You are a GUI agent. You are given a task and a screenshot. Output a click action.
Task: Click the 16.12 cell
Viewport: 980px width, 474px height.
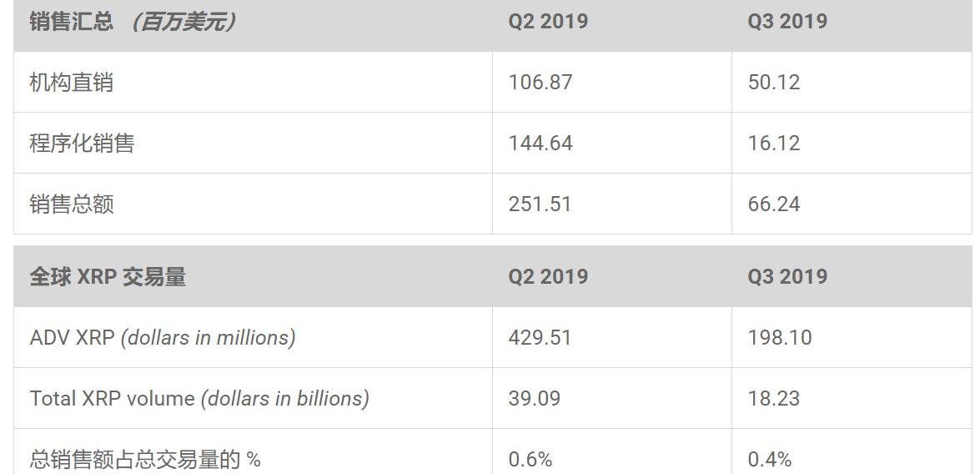774,144
